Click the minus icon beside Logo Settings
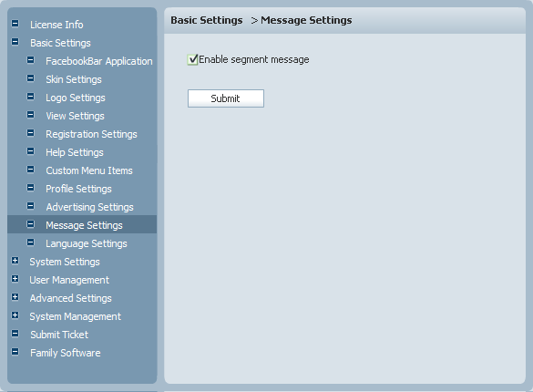The image size is (533, 392). (31, 97)
